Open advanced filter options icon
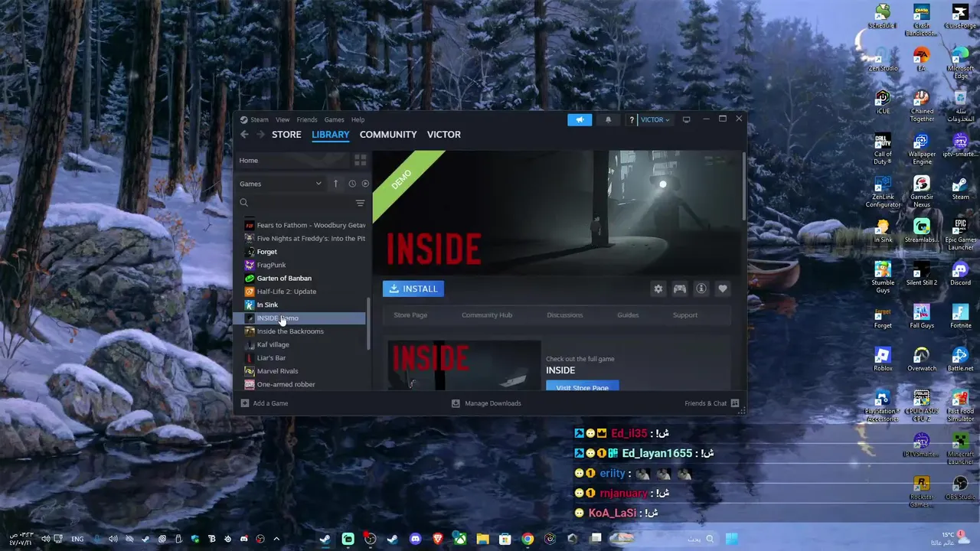The height and width of the screenshot is (551, 980). click(360, 203)
